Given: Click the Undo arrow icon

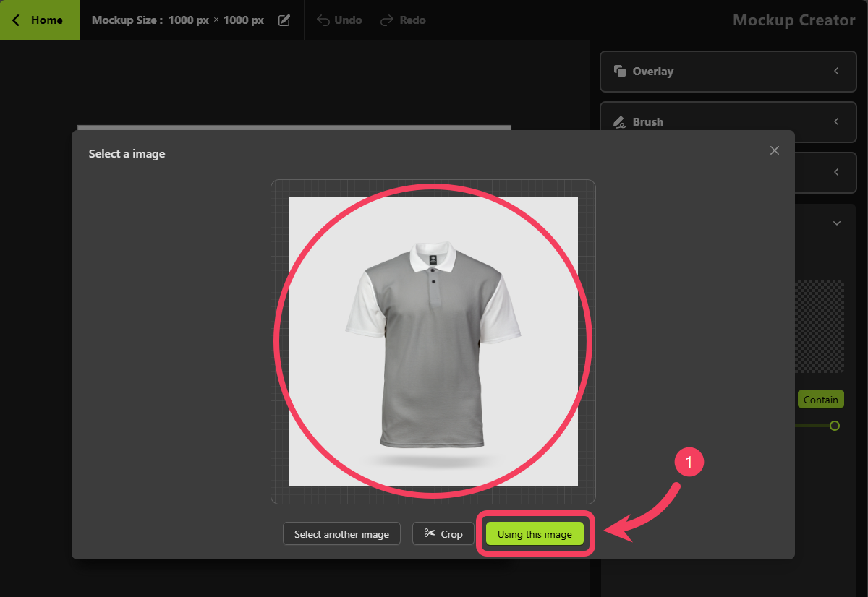Looking at the screenshot, I should point(323,20).
